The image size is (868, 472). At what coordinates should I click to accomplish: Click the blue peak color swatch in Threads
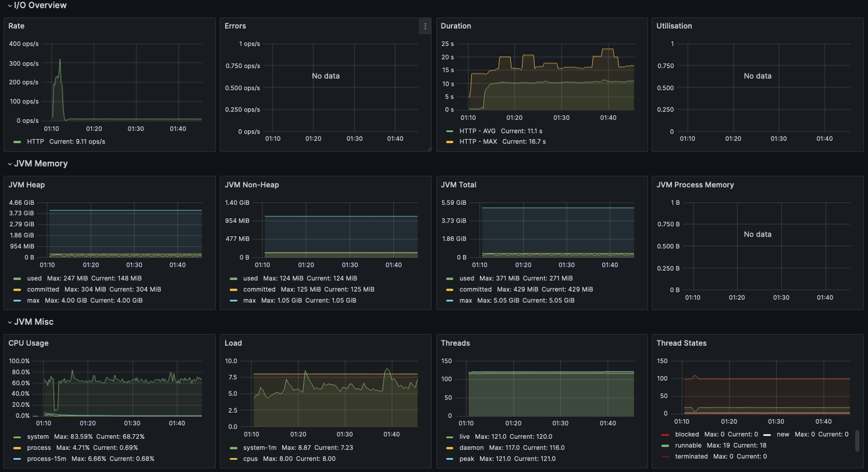450,459
